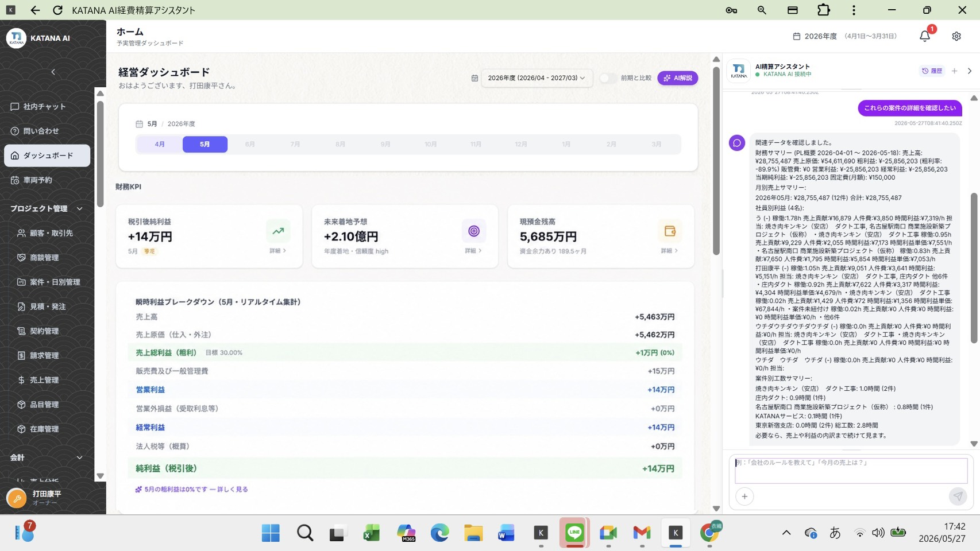Open the 2026年度 period dropdown
980x551 pixels.
coord(537,78)
